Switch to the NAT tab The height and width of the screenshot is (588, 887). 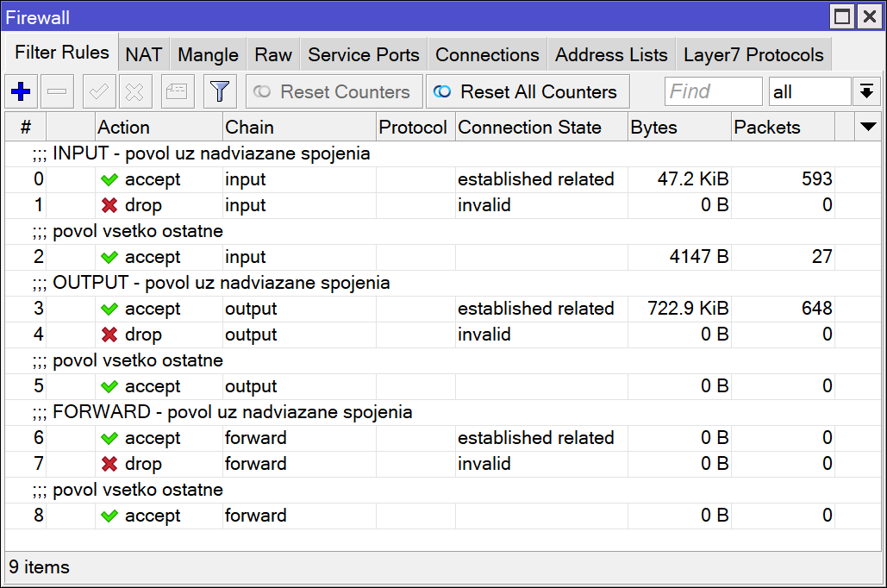143,53
